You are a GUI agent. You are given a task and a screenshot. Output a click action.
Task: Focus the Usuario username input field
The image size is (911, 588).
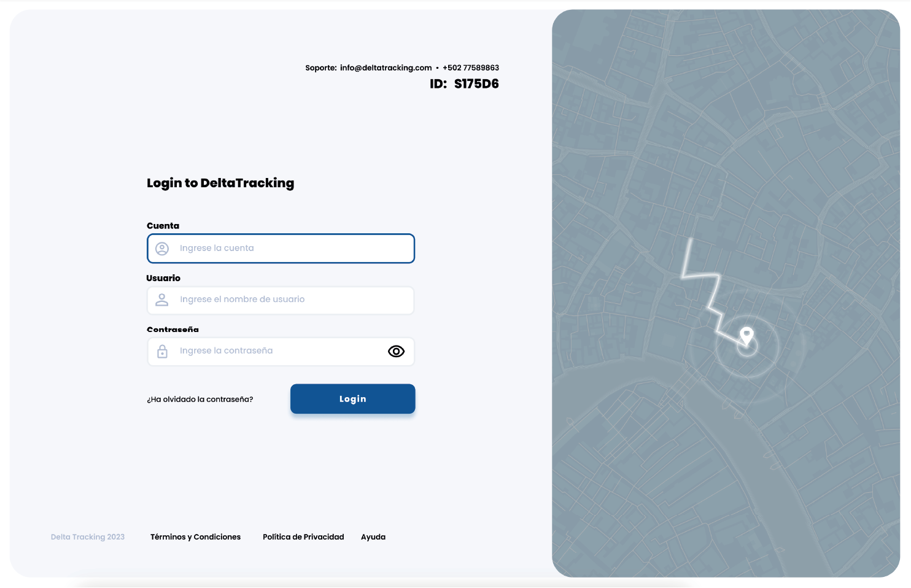pyautogui.click(x=281, y=300)
